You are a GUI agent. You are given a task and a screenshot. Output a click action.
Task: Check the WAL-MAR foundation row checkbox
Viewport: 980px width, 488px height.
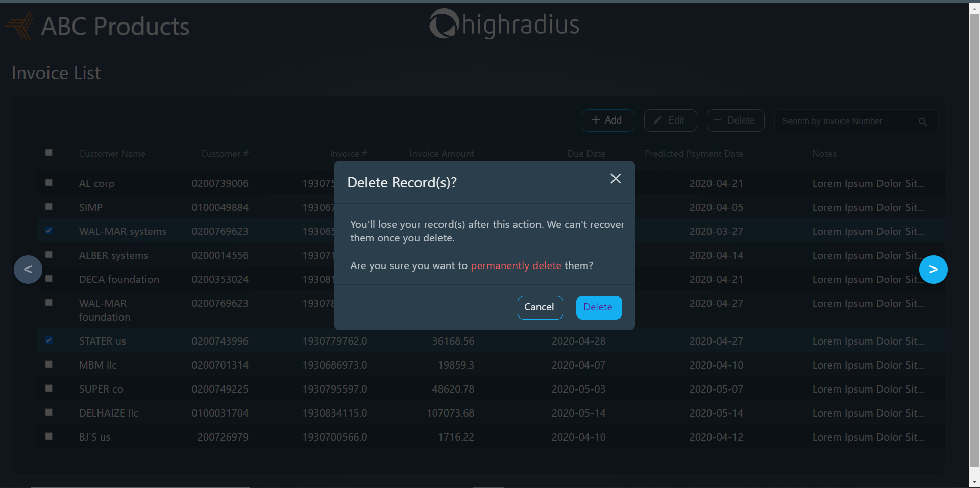click(48, 302)
